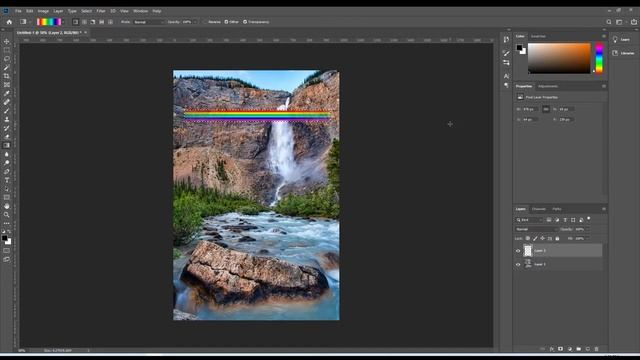Click the lock all padlock icon
Image resolution: width=640 pixels, height=360 pixels.
click(557, 238)
